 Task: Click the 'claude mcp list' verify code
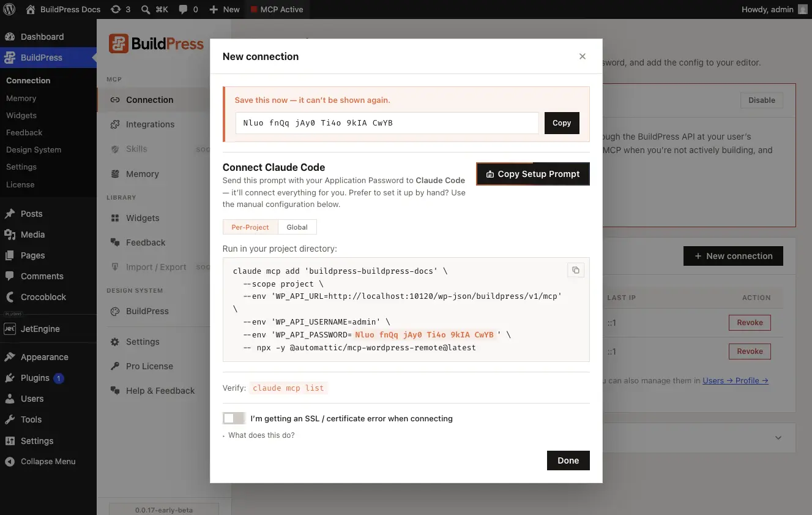coord(288,388)
